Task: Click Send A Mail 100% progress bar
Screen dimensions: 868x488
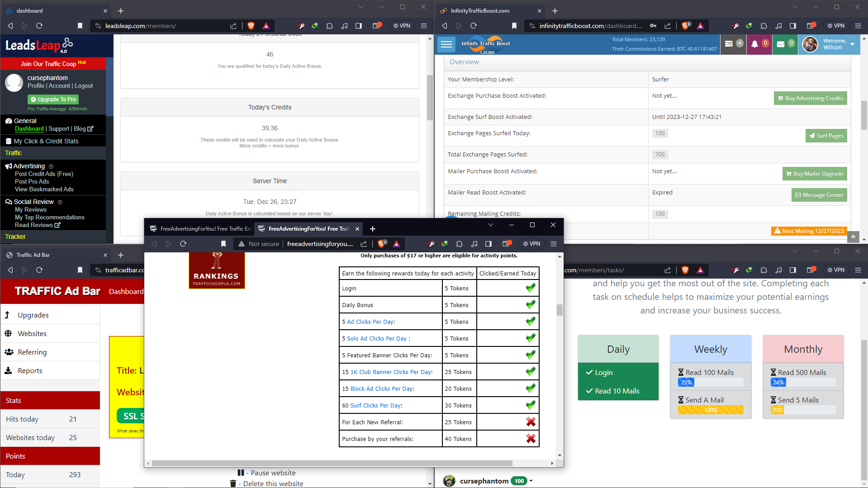Action: (711, 410)
